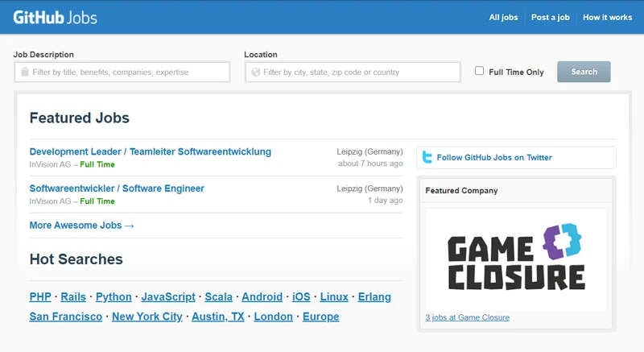Viewport: 644px width, 352px height.
Task: Open the How it works page
Action: pyautogui.click(x=608, y=17)
